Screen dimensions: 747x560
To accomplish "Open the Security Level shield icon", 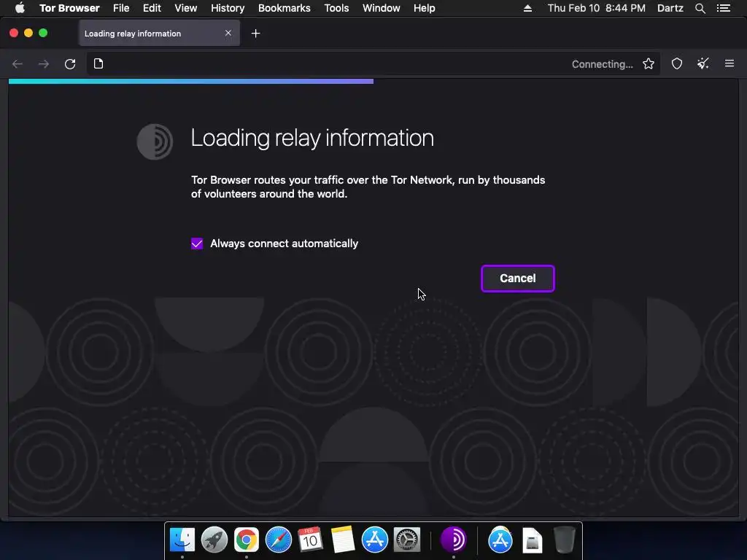I will (676, 64).
